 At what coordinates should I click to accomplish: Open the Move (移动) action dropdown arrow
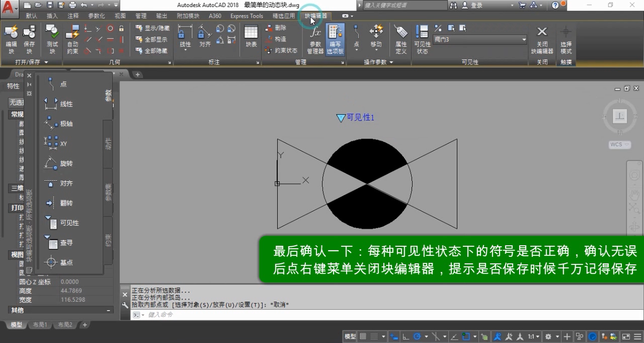click(x=376, y=50)
